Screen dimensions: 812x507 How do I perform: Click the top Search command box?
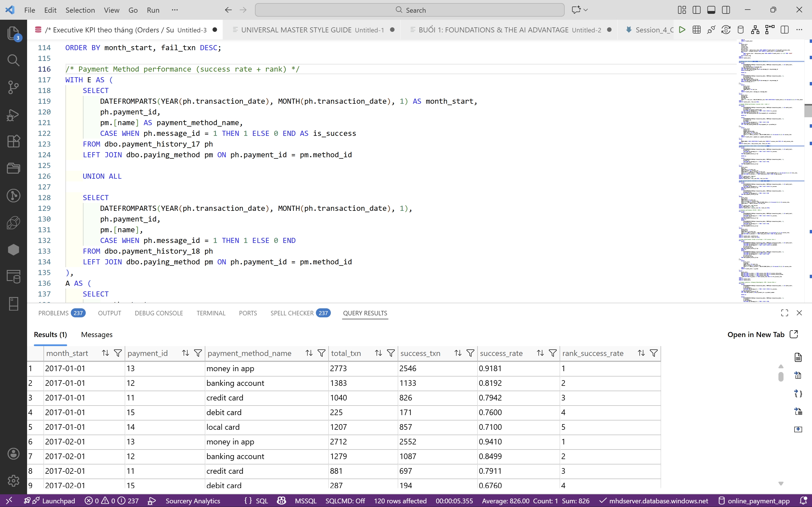click(409, 10)
